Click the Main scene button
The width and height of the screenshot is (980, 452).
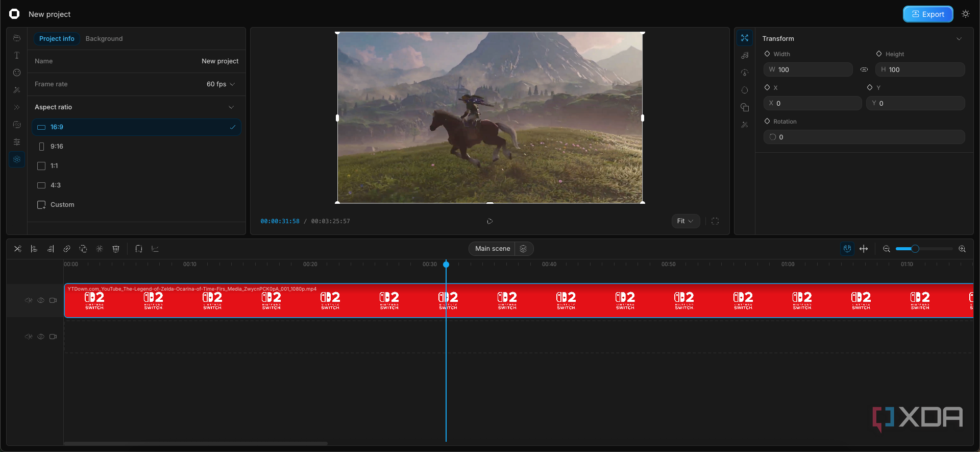tap(493, 249)
